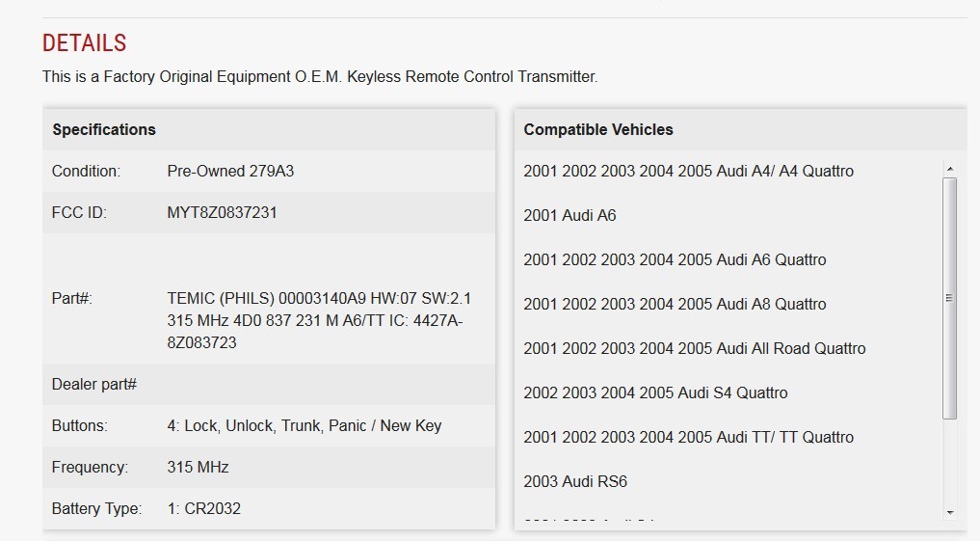Screen dimensions: 980x541
Task: Pick the Audi A8 Quattro row
Action: 675,304
